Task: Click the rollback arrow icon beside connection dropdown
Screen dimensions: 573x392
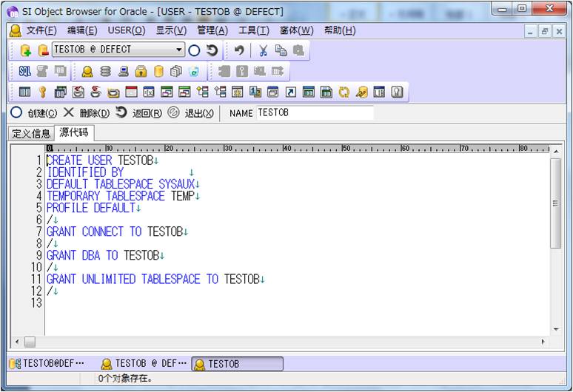Action: click(x=212, y=50)
